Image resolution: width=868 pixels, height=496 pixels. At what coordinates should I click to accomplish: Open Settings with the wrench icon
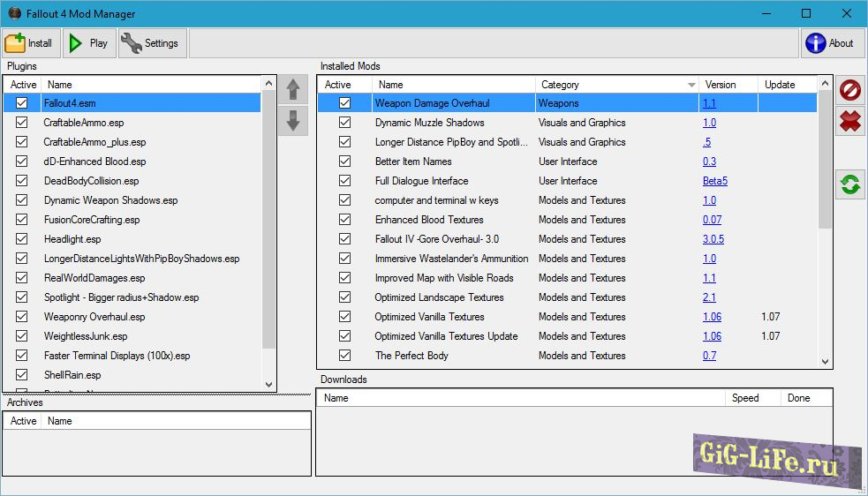pyautogui.click(x=152, y=43)
